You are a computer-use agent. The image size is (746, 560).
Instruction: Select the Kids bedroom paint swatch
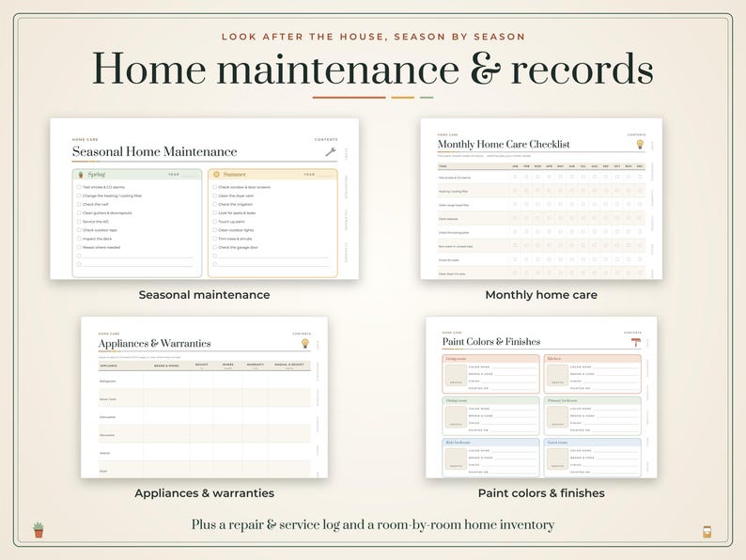coord(456,459)
